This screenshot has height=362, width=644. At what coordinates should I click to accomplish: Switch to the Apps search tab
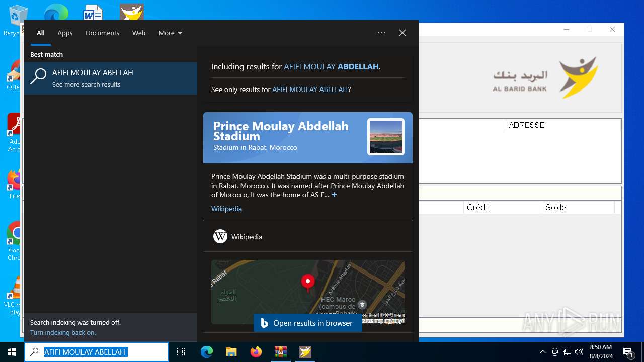tap(65, 33)
